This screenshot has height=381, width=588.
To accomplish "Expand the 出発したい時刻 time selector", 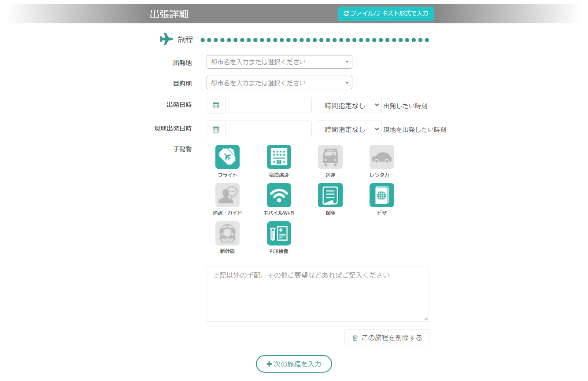I will coord(349,105).
